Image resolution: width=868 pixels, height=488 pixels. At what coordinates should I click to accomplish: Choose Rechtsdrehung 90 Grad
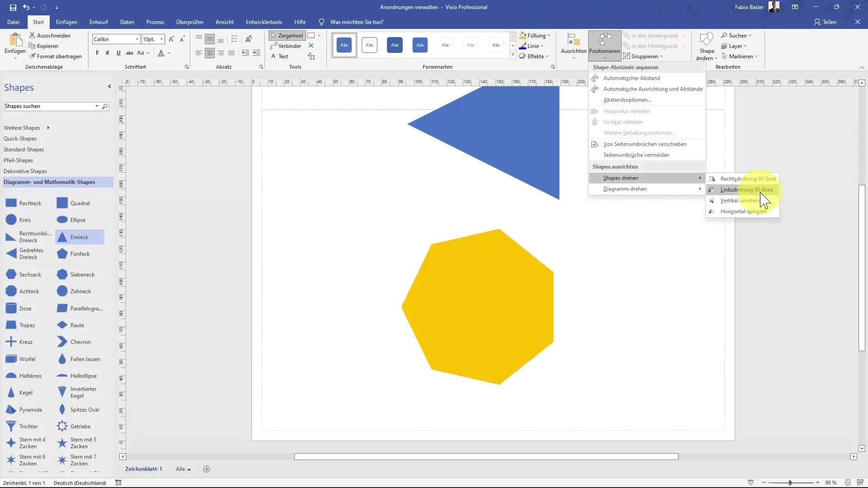point(742,178)
